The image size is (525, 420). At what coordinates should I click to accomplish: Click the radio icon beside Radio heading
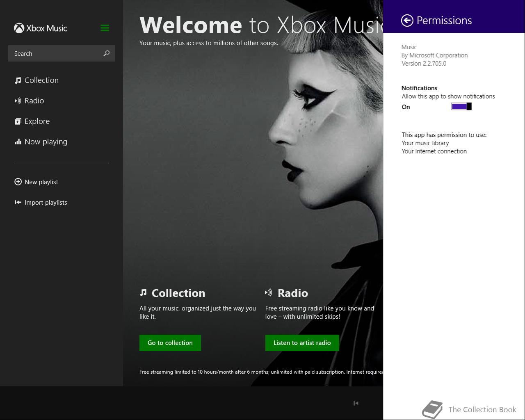(269, 292)
